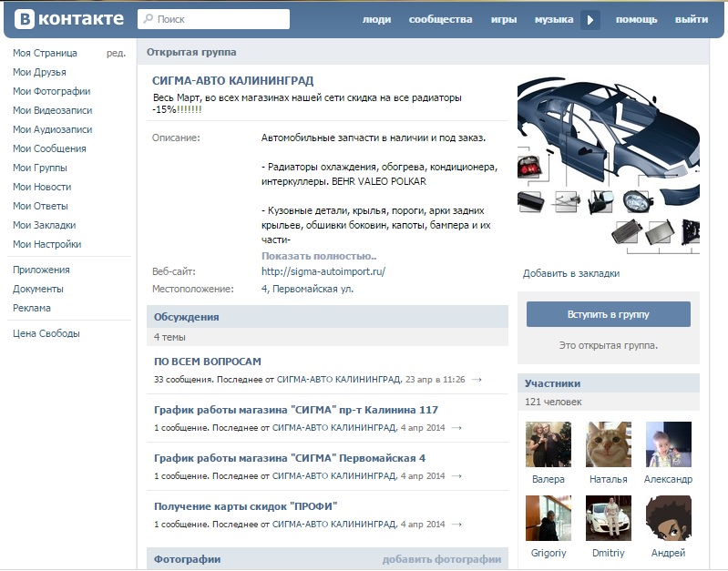This screenshot has height=571, width=728.
Task: Open the помощь header link
Action: (637, 19)
